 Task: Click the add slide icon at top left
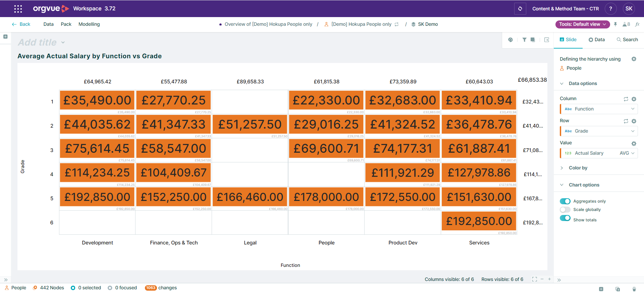(x=5, y=36)
